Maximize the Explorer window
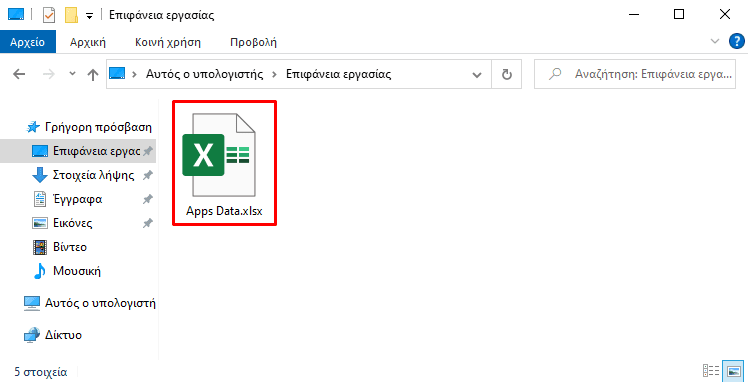This screenshot has height=382, width=748. click(679, 15)
